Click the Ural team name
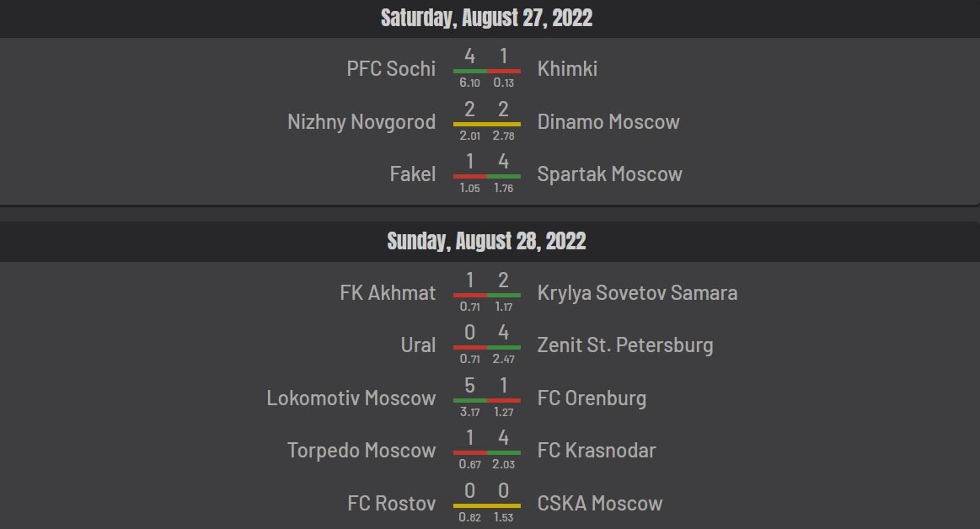Screen dimensions: 980x529 click(x=418, y=345)
